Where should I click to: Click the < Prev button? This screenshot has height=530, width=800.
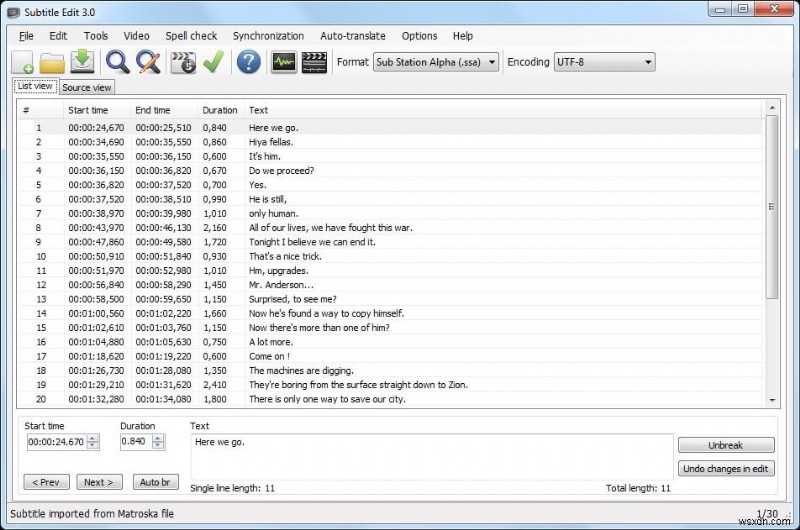(46, 482)
